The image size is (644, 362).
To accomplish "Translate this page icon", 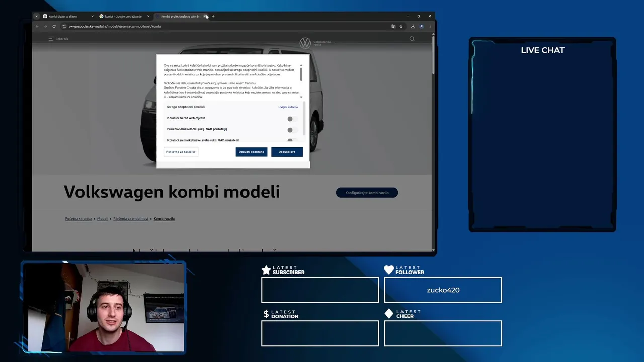I will (x=393, y=26).
